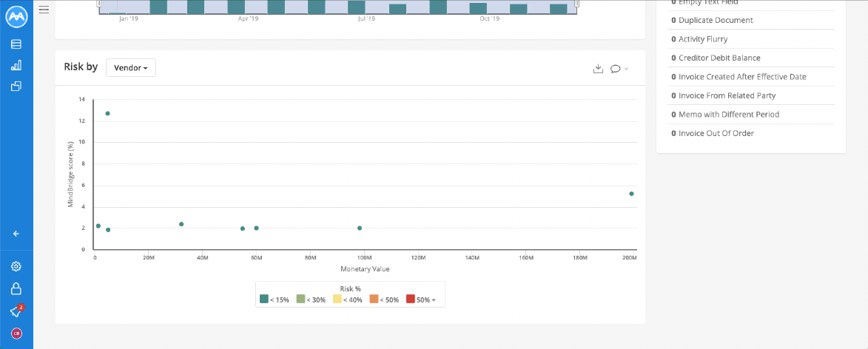Image resolution: width=868 pixels, height=349 pixels.
Task: Click the data point near 60M
Action: (x=256, y=228)
